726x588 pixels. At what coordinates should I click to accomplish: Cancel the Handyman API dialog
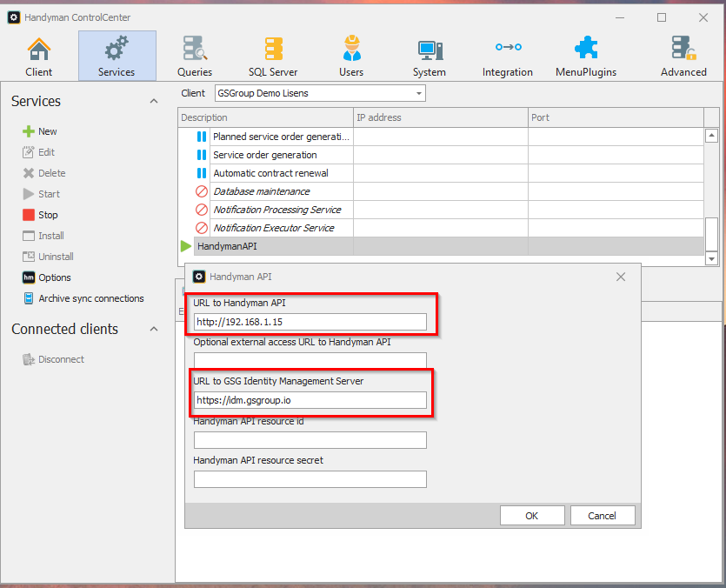[603, 516]
